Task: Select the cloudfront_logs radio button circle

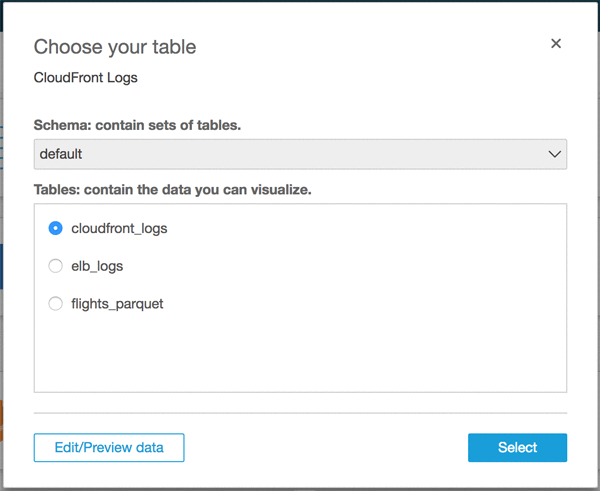Action: 56,228
